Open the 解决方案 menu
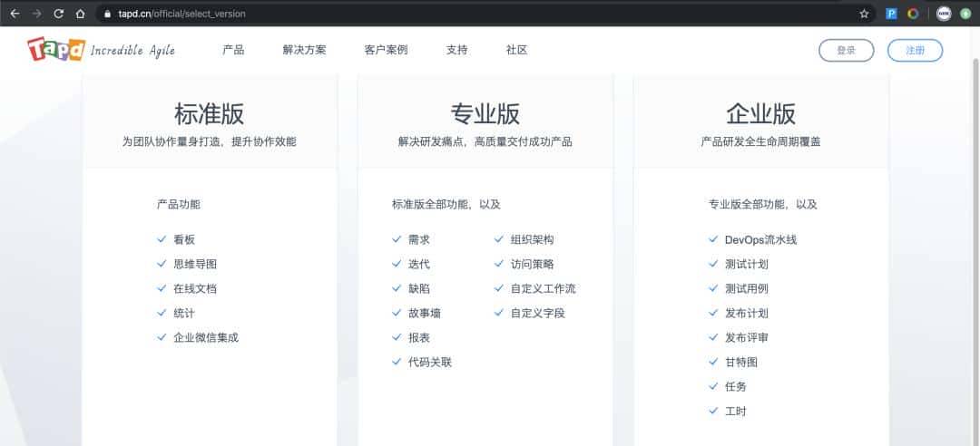The image size is (980, 446). tap(304, 50)
